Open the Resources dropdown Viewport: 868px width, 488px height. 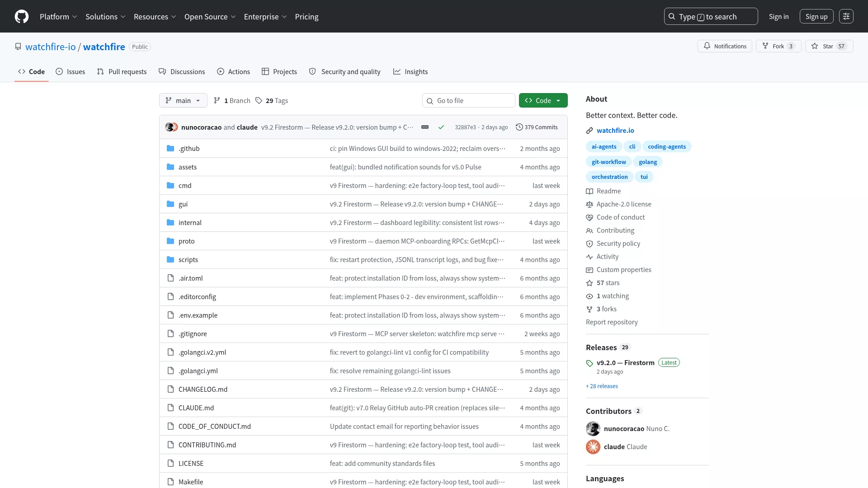(x=155, y=17)
